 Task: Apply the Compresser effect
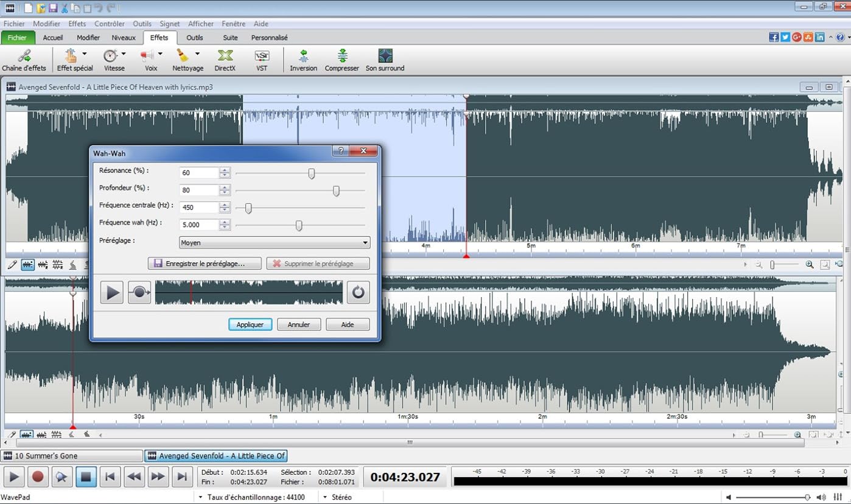341,60
